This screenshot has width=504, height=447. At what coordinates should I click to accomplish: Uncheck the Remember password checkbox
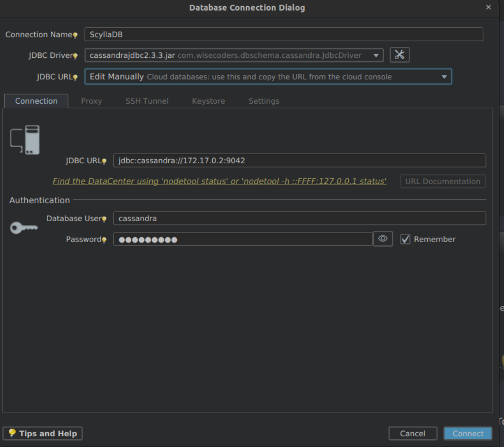pos(405,239)
